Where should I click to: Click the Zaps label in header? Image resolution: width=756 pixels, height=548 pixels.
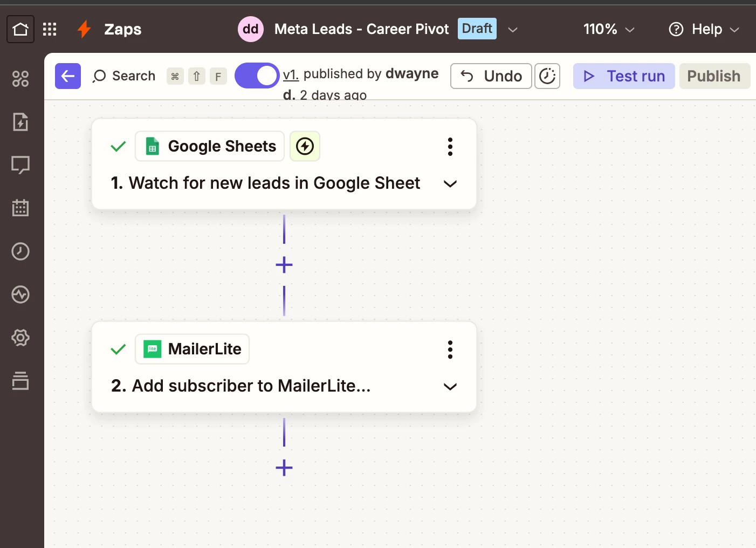point(123,29)
